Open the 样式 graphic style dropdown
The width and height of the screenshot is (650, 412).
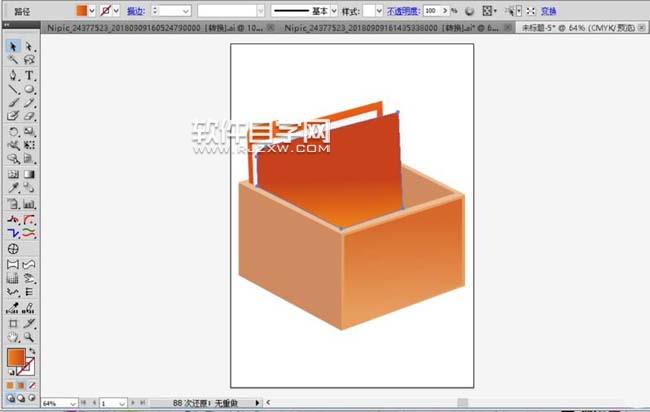coord(379,11)
